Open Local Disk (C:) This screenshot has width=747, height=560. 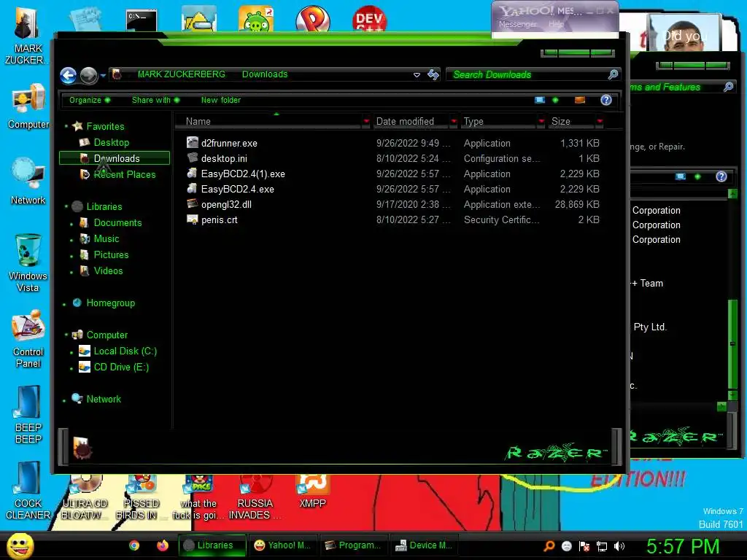[125, 351]
